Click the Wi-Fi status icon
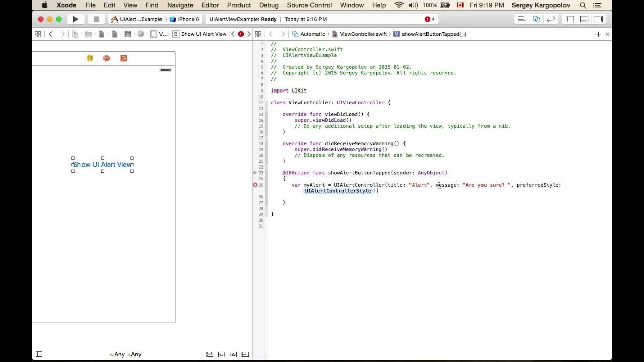Screen dimensions: 644x362 (x=399, y=5)
